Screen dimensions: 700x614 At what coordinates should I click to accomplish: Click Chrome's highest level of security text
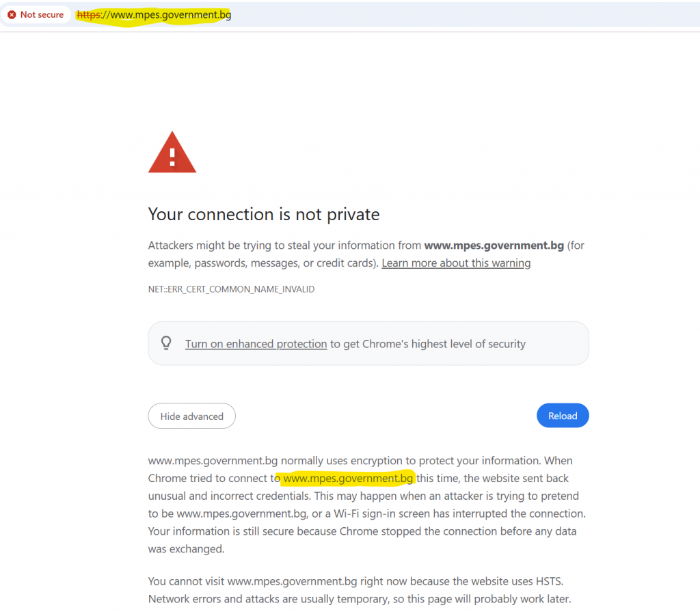coord(428,344)
